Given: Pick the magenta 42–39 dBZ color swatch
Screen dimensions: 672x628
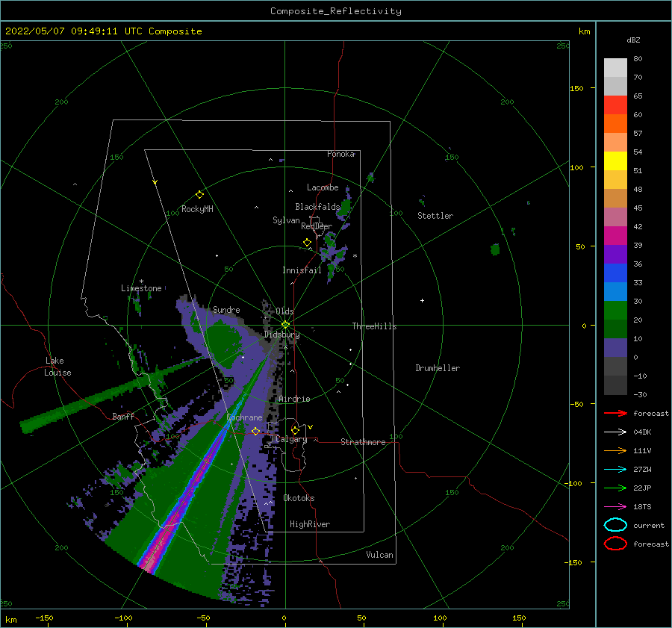Looking at the screenshot, I should click(615, 236).
